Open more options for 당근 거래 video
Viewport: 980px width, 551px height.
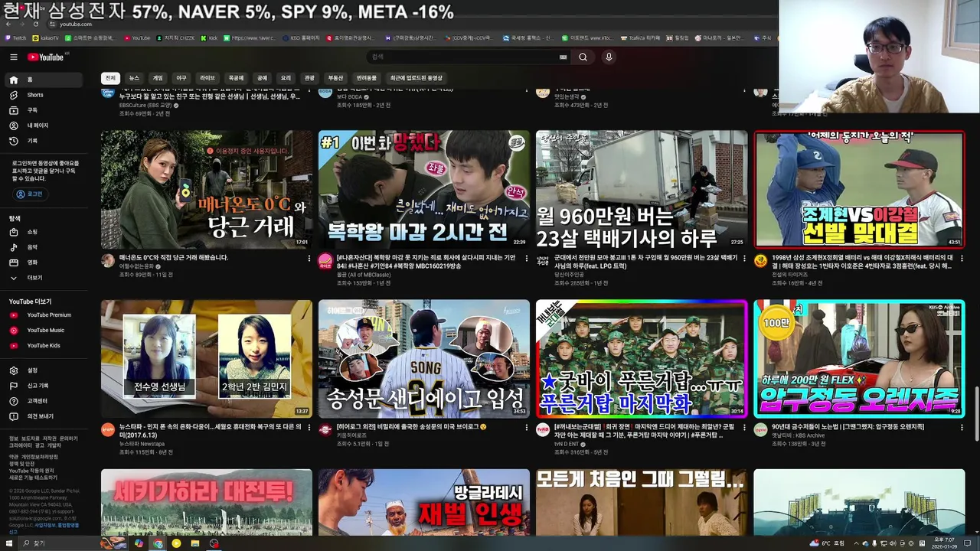pos(309,259)
